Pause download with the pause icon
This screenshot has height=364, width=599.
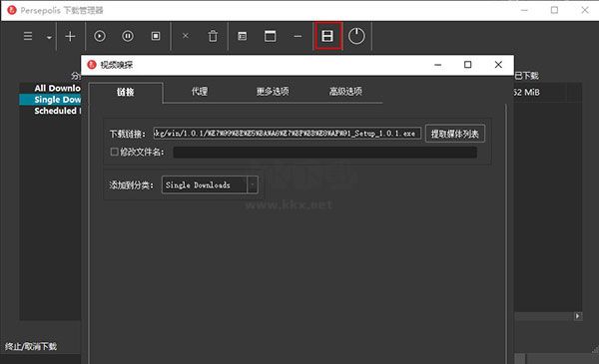128,36
